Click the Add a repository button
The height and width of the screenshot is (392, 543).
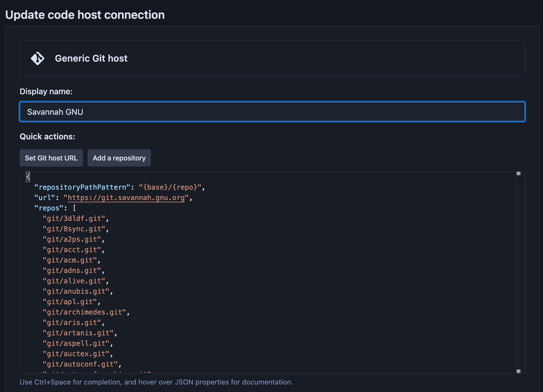[119, 158]
